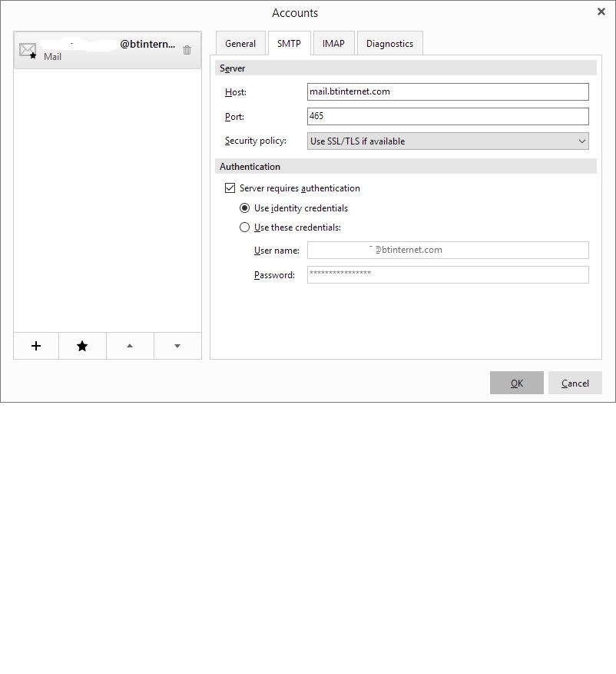This screenshot has width=616, height=674.
Task: Click the Authentication section header
Action: click(406, 166)
